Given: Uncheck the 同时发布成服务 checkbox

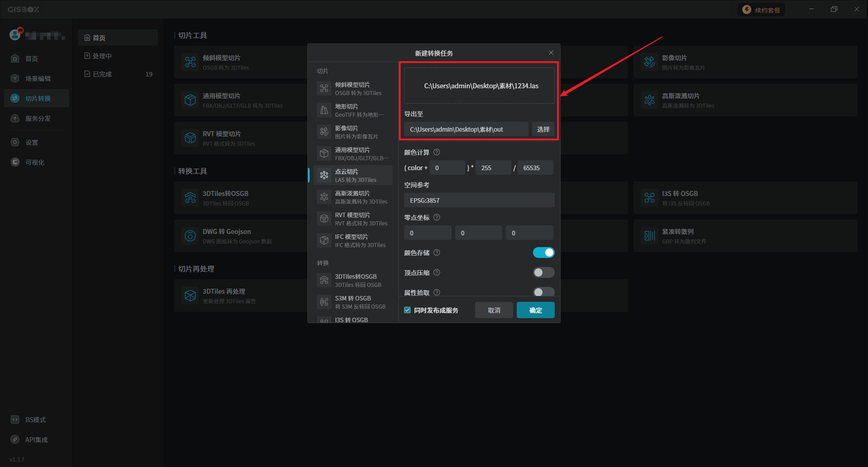Looking at the screenshot, I should [x=407, y=310].
